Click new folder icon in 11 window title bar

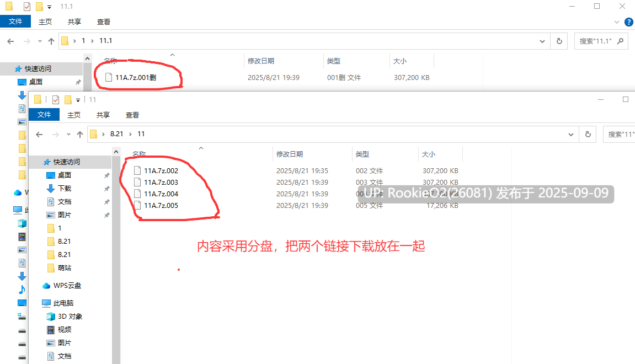[x=68, y=100]
